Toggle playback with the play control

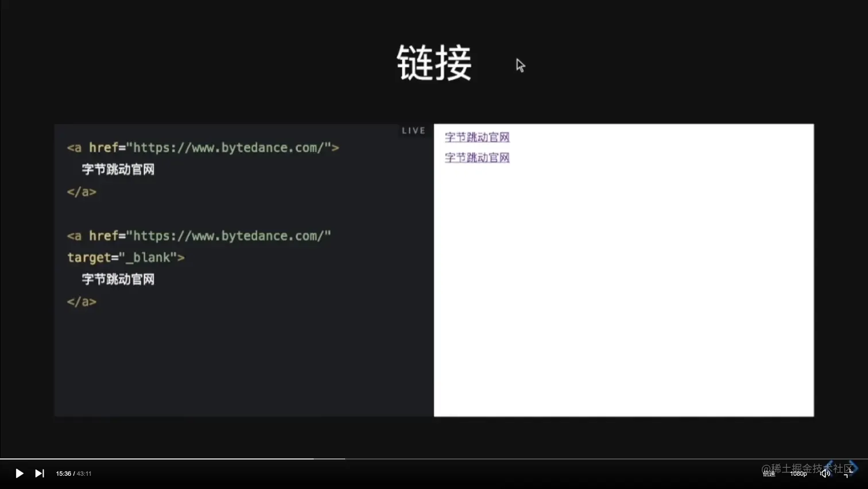tap(19, 473)
